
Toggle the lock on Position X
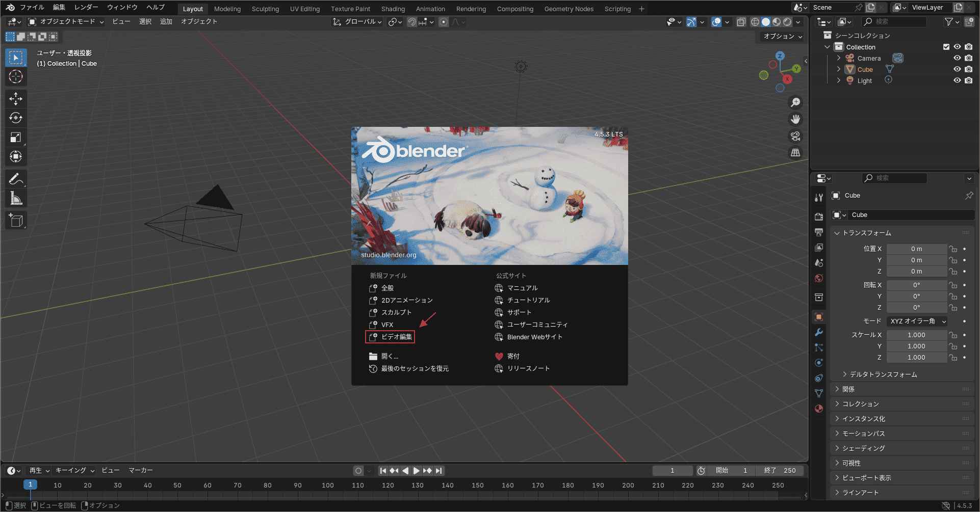[x=952, y=249]
